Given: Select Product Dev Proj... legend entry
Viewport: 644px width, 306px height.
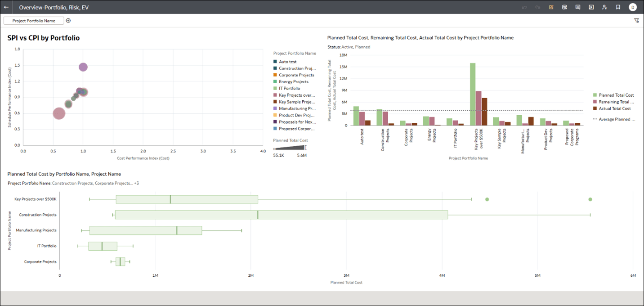Looking at the screenshot, I should tap(295, 115).
